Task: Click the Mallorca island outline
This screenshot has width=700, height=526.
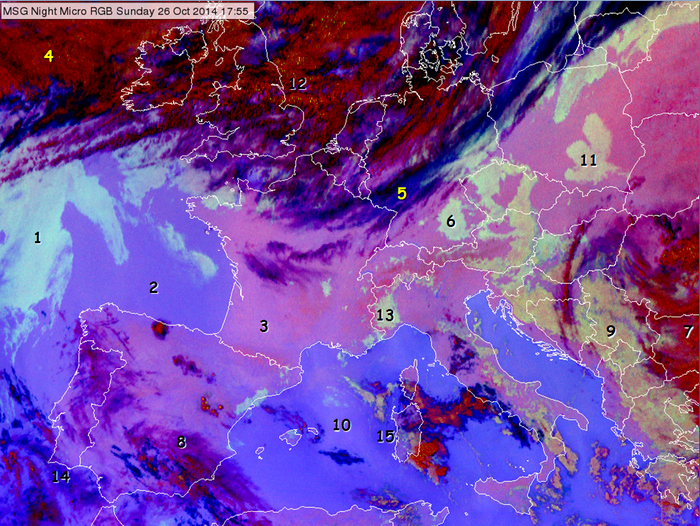Action: click(292, 437)
